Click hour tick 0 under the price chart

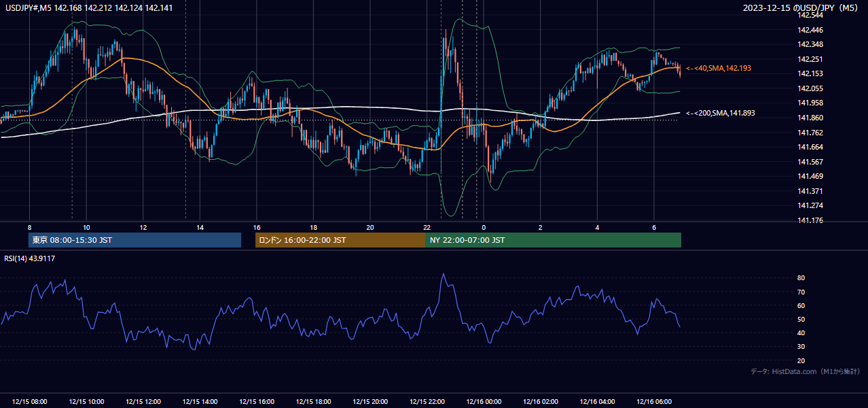(484, 227)
